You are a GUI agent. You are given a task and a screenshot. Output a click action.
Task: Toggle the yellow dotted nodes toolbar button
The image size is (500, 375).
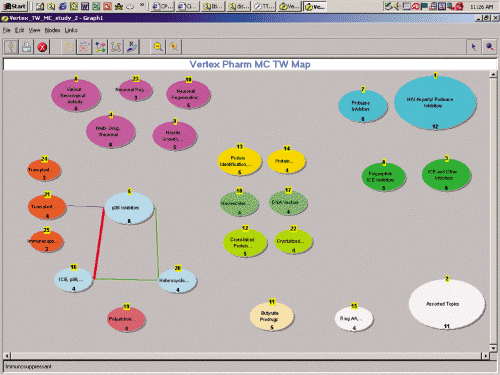[69, 47]
